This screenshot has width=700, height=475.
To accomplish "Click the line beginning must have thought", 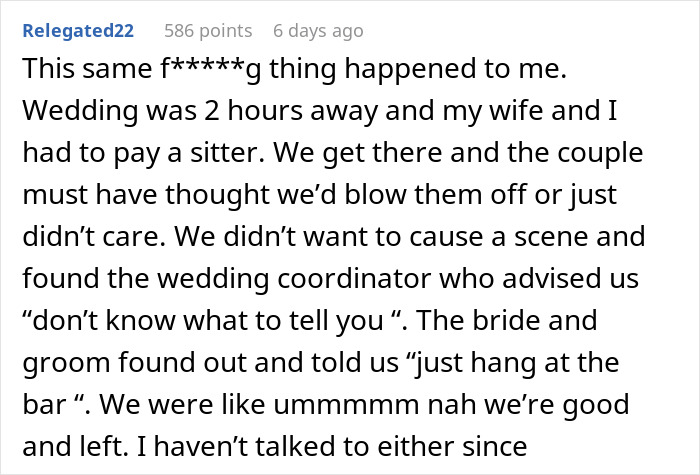I will tap(320, 195).
